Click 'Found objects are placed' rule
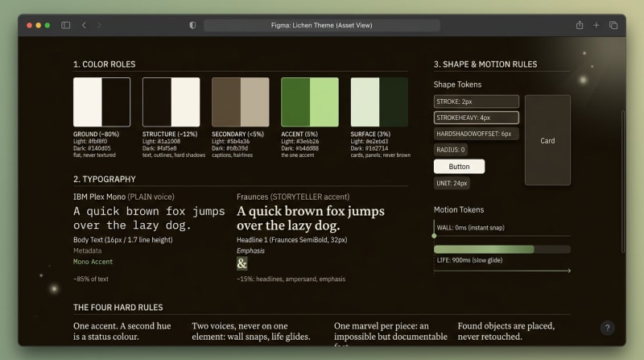644x360 pixels. [x=506, y=331]
